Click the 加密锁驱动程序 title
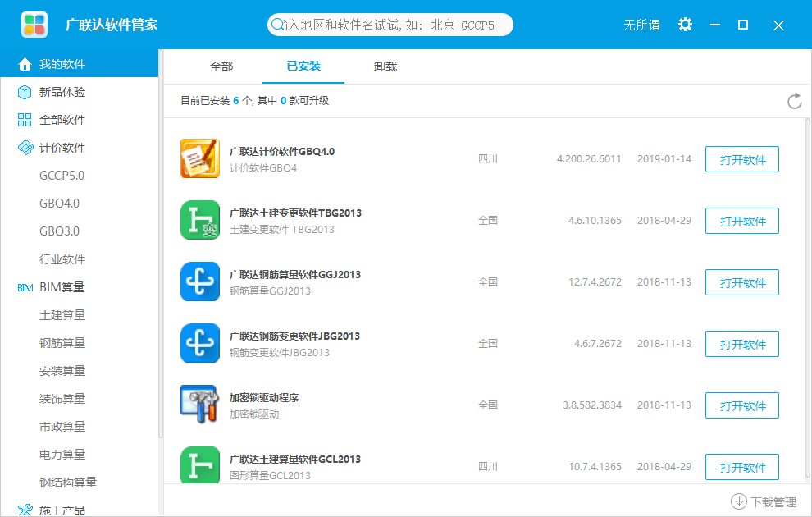 pyautogui.click(x=264, y=398)
